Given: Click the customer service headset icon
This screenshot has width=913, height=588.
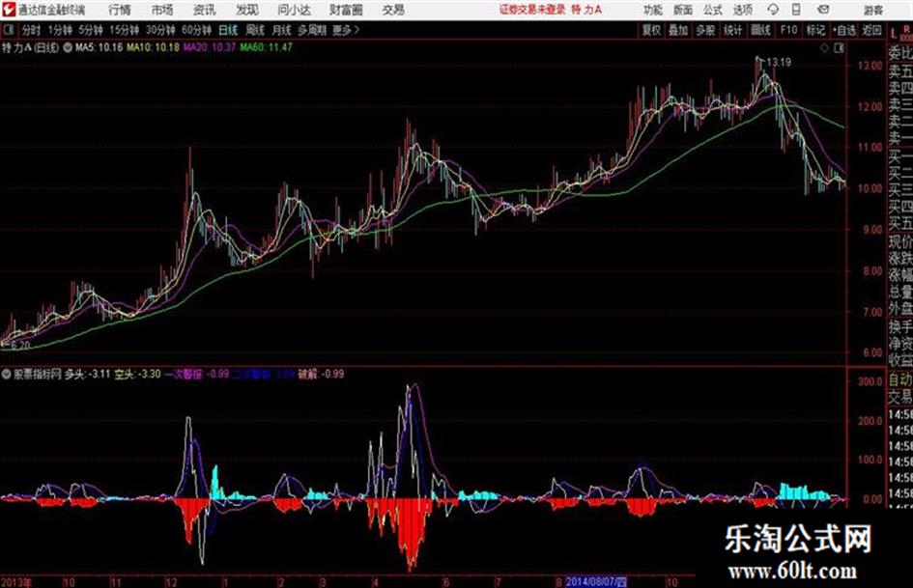Looking at the screenshot, I should [773, 10].
